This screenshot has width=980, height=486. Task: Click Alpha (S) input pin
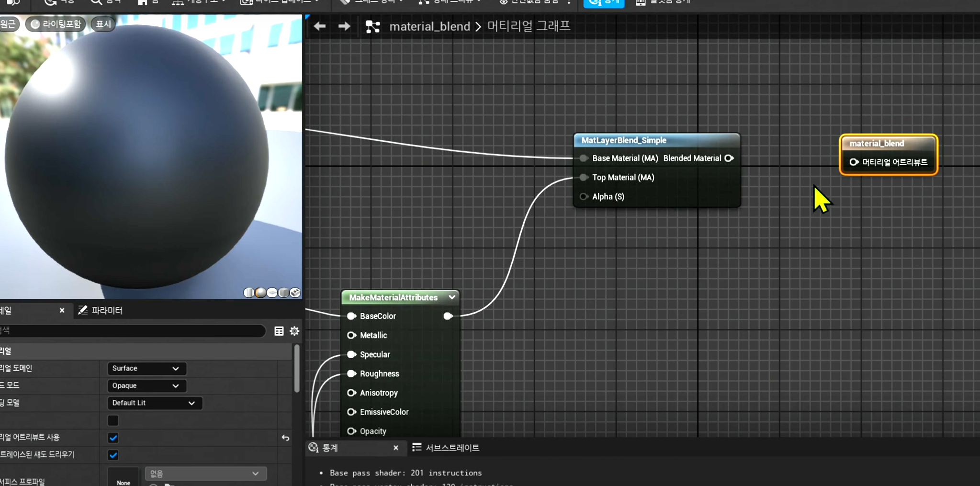[584, 196]
